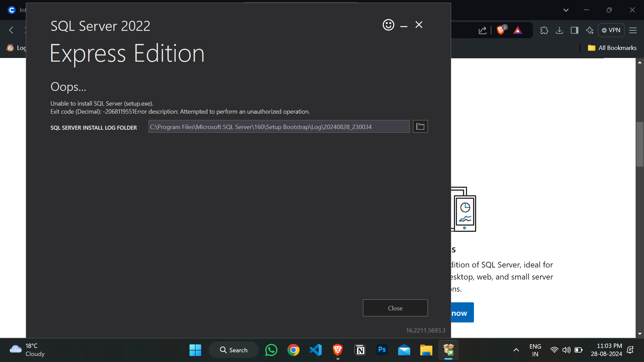Launch Photoshop from the taskbar

pyautogui.click(x=382, y=350)
